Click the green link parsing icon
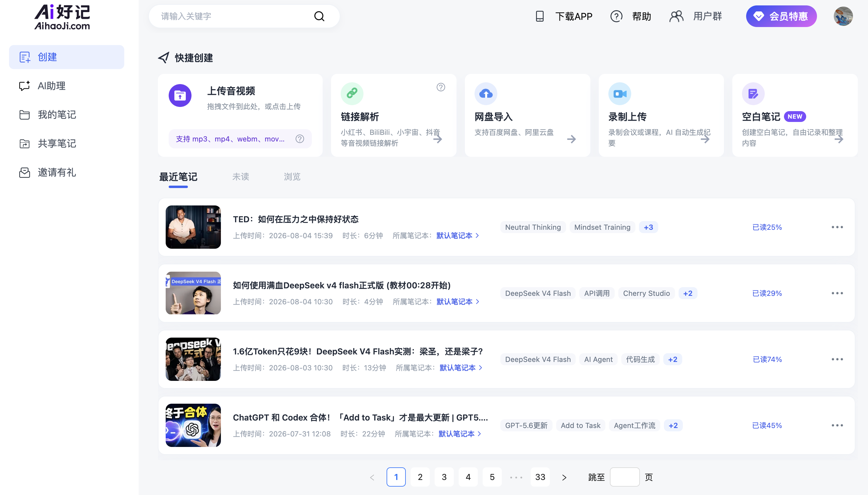This screenshot has height=495, width=868. (x=352, y=93)
